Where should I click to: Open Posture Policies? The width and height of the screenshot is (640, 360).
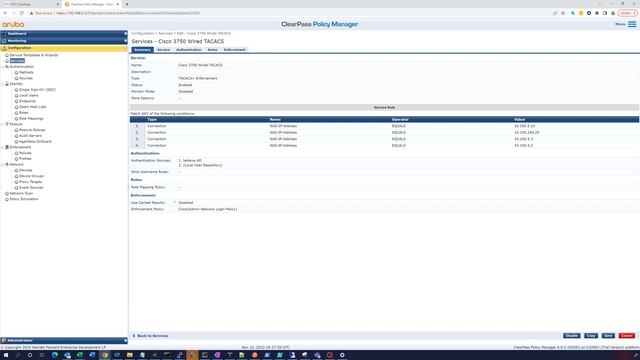tap(32, 130)
